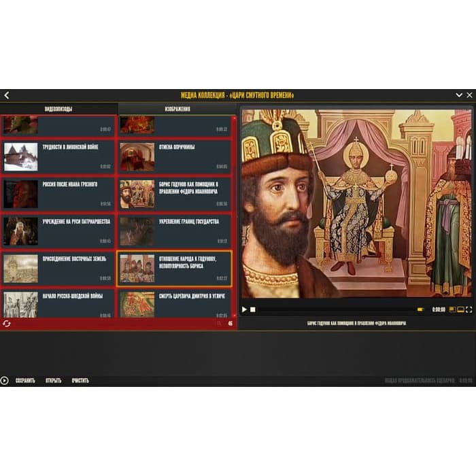Play the video in the preview player
This screenshot has height=476, width=476.
coord(244,309)
